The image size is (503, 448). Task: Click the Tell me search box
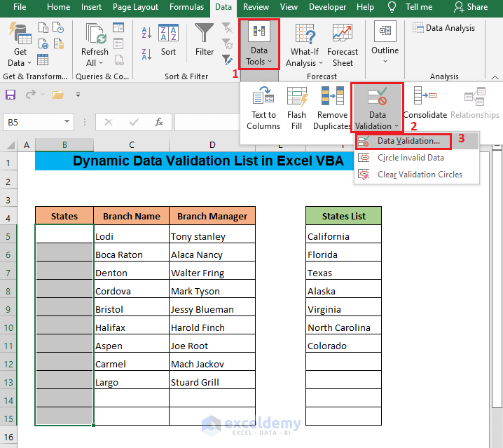tap(410, 7)
